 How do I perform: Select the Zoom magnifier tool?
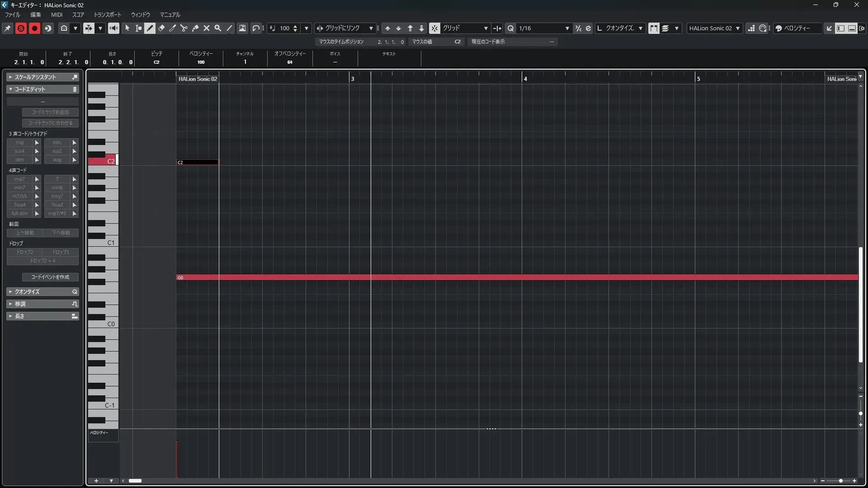point(218,28)
